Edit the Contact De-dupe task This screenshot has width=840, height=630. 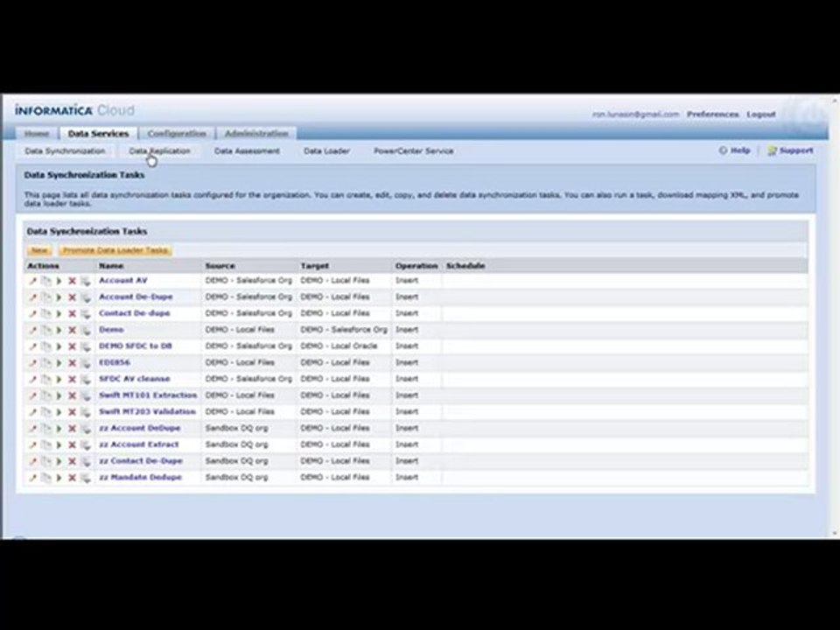[x=32, y=313]
